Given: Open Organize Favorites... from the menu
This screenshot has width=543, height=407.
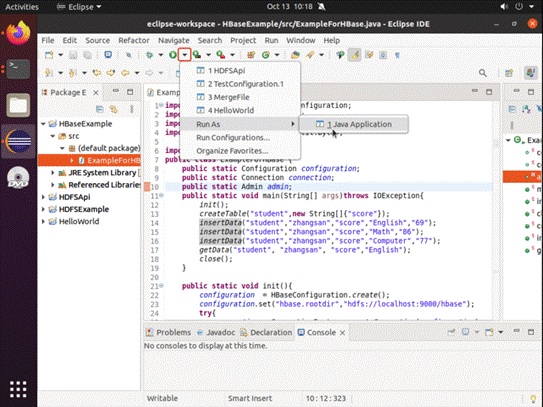Looking at the screenshot, I should coord(240,151).
